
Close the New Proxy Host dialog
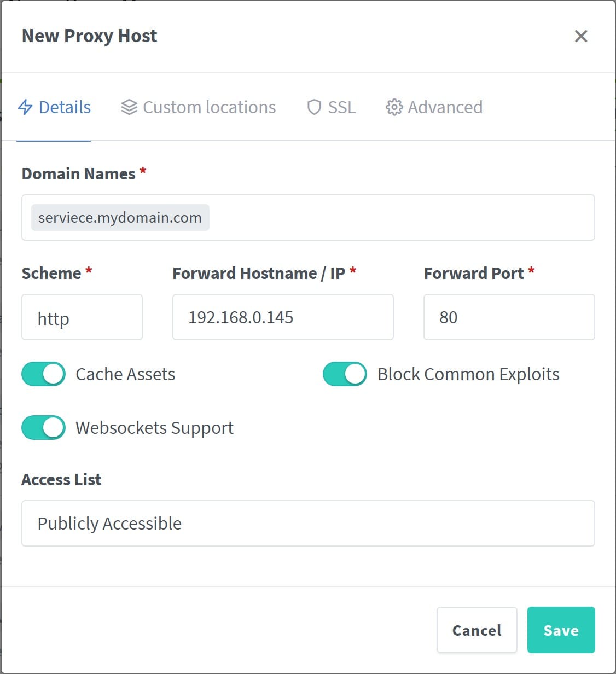point(581,36)
